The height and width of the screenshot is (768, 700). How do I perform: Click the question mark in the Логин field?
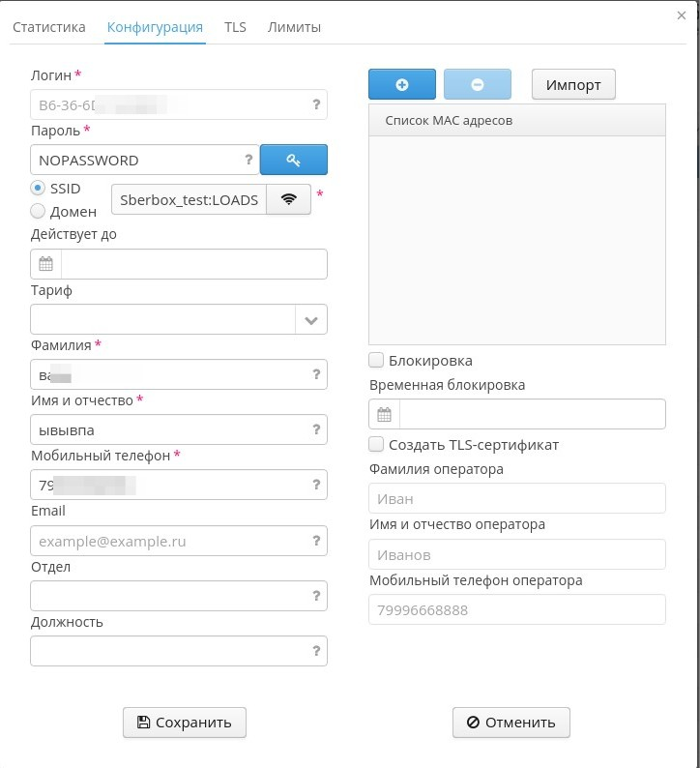[316, 104]
